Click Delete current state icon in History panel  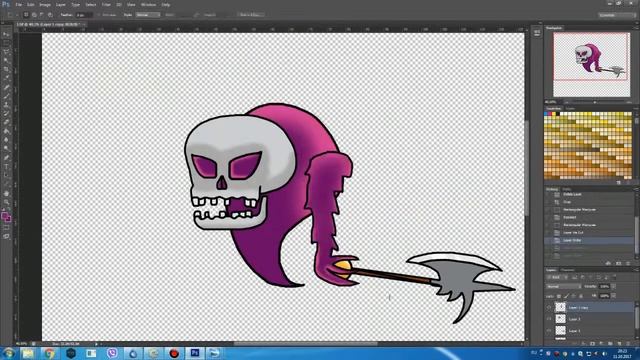click(x=628, y=264)
